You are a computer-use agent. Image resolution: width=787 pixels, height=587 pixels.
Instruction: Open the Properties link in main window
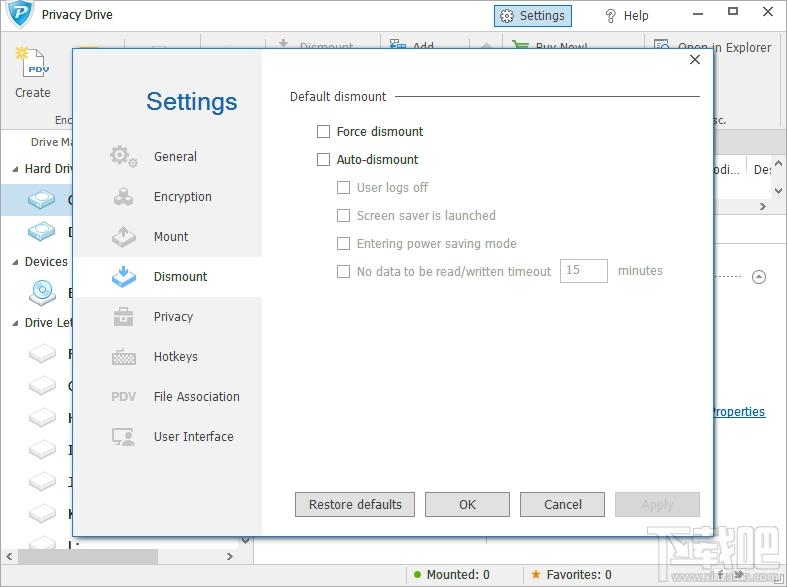(x=738, y=412)
